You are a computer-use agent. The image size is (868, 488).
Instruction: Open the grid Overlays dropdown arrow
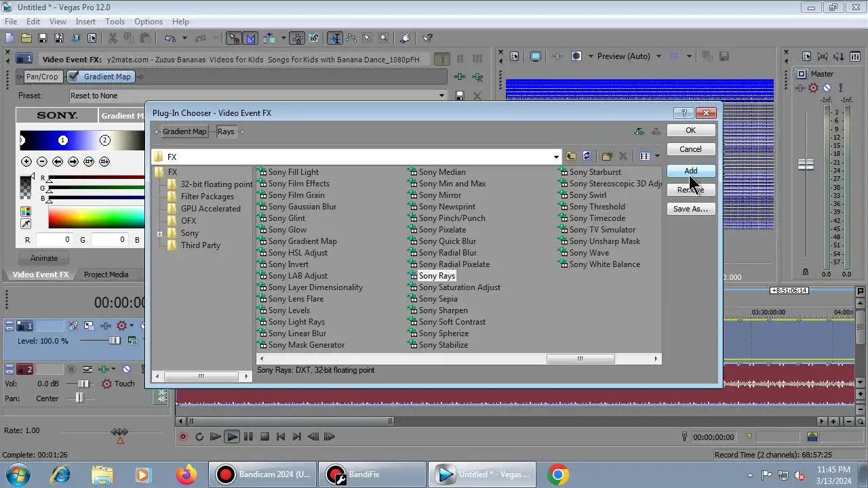(x=690, y=56)
